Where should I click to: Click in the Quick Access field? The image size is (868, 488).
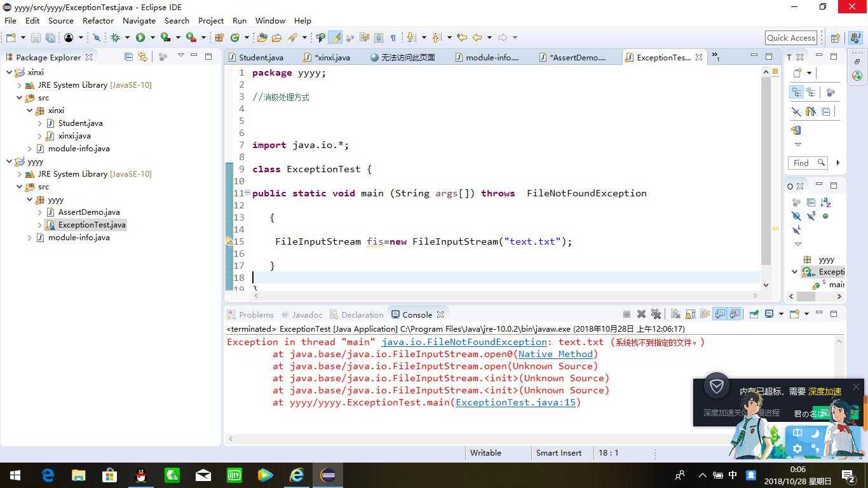[791, 38]
